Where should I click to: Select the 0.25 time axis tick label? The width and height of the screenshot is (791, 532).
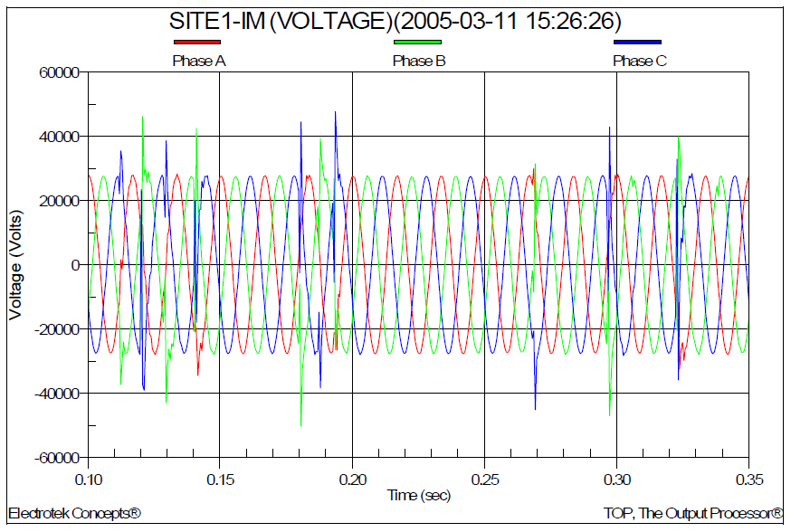coord(485,477)
